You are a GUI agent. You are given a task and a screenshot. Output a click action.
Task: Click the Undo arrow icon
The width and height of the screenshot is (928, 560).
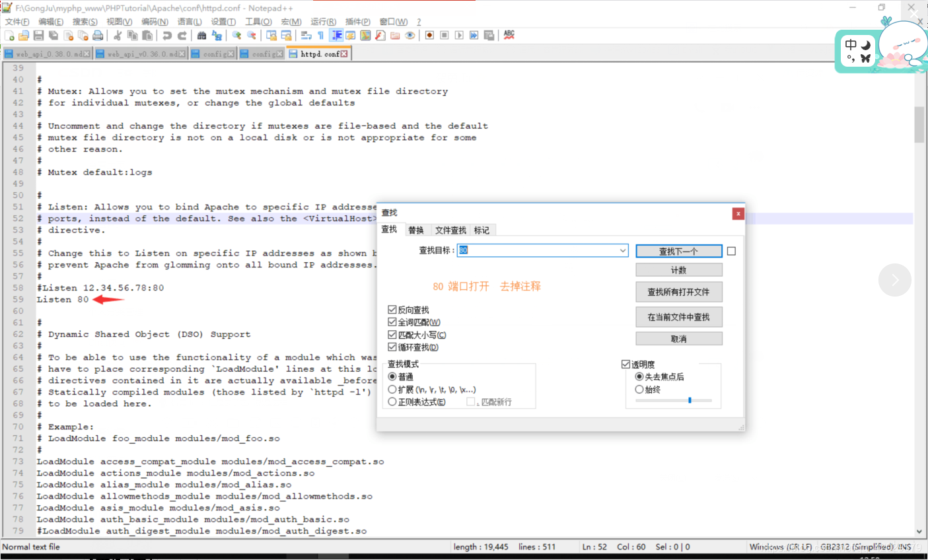167,36
